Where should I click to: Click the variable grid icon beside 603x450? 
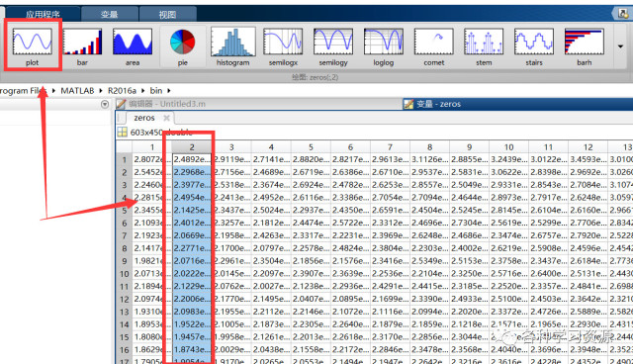tap(123, 132)
